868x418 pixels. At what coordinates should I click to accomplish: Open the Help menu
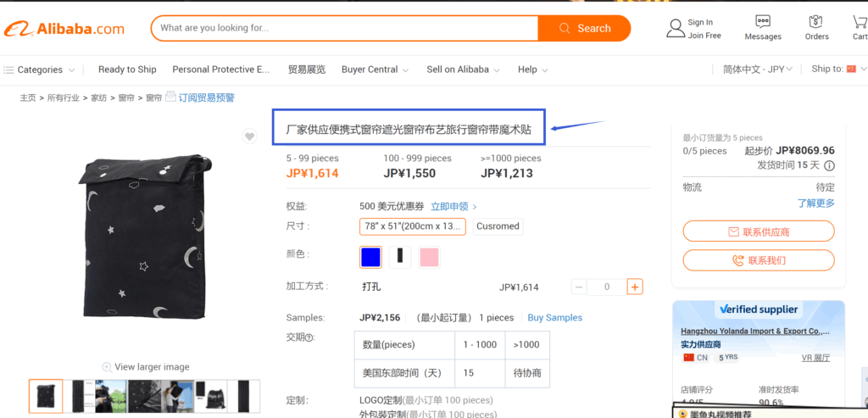point(532,70)
